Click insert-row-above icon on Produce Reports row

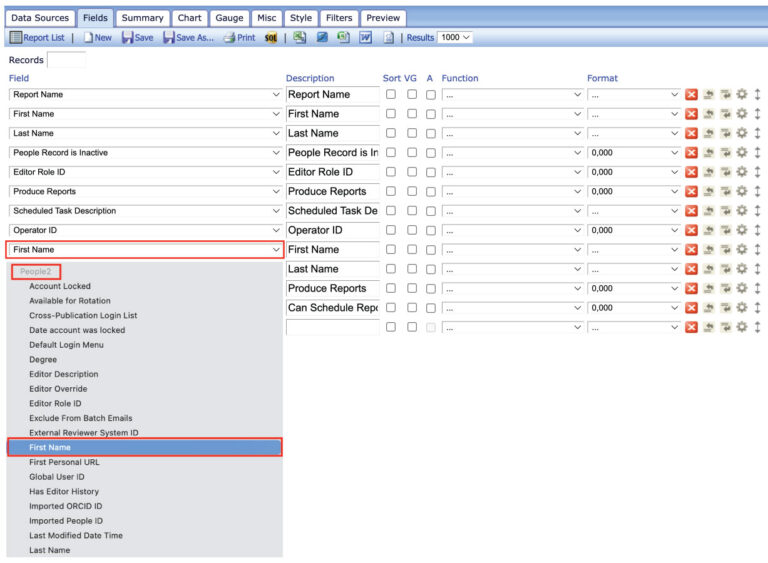pos(708,192)
